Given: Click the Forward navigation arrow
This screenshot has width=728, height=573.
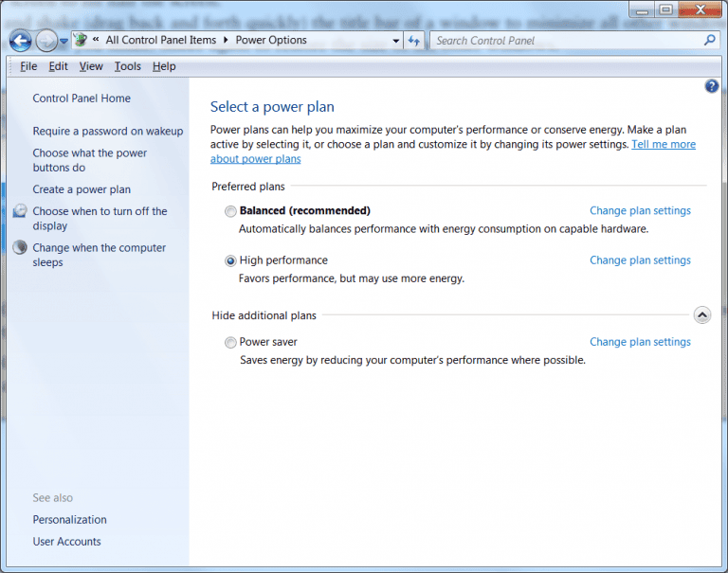Looking at the screenshot, I should (46, 42).
